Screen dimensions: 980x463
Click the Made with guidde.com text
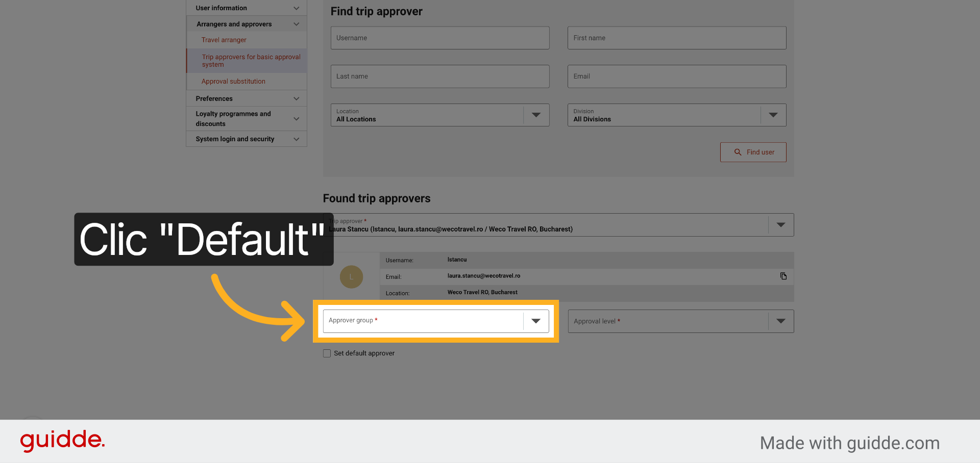pos(850,443)
